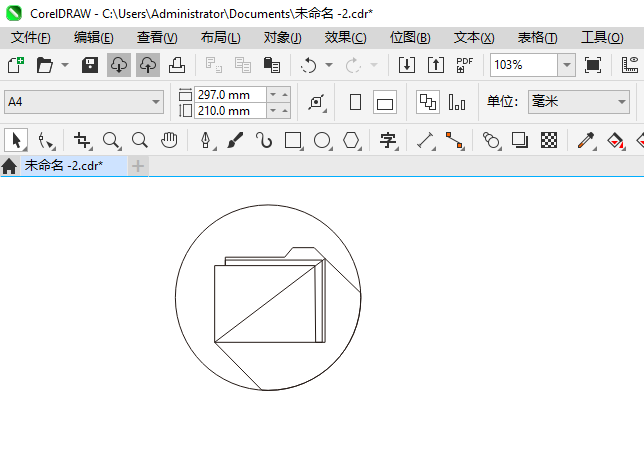Open the units dropdown showing 毫米
644x464 pixels.
coord(579,102)
